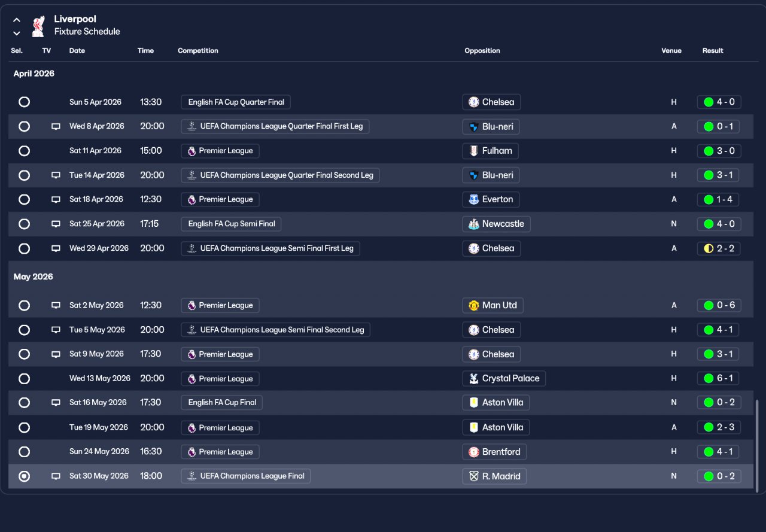Click the "May 2026" month heading

pyautogui.click(x=34, y=276)
